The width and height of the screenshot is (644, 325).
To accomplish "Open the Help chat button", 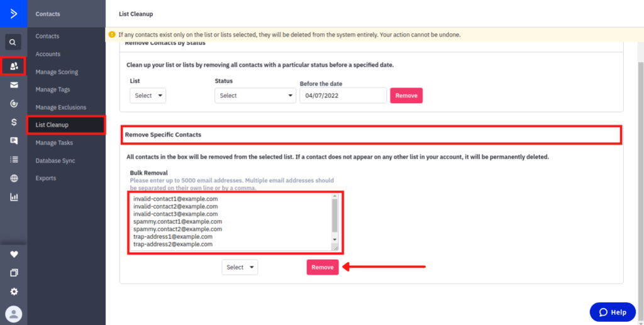I will (613, 312).
